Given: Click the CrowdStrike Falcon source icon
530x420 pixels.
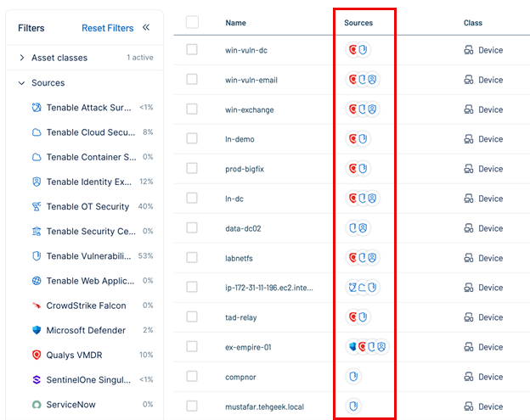Looking at the screenshot, I should pyautogui.click(x=37, y=305).
